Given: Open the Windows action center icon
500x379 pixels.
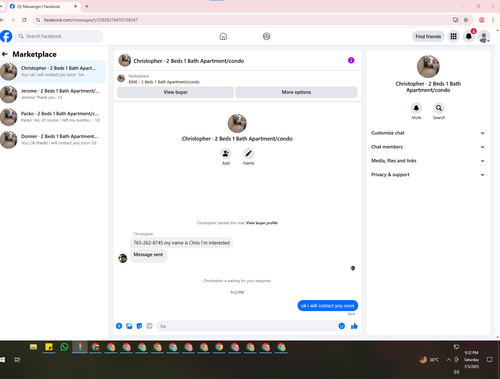Looking at the screenshot, I should point(490,360).
